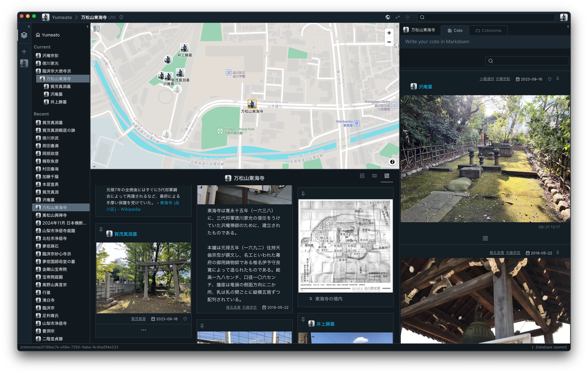Click location pin on 賀茂真淵墓 card footer
The width and height of the screenshot is (588, 374).
point(185,319)
